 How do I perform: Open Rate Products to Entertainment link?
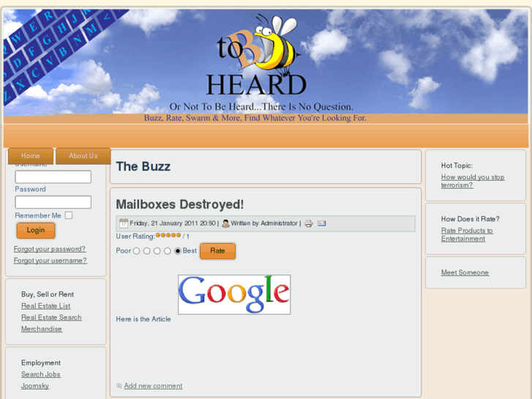(x=467, y=234)
